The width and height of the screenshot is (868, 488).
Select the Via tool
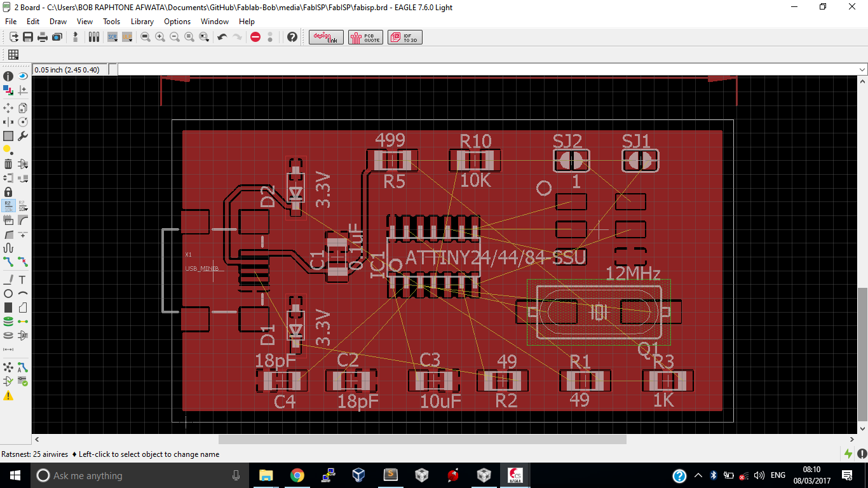point(8,322)
